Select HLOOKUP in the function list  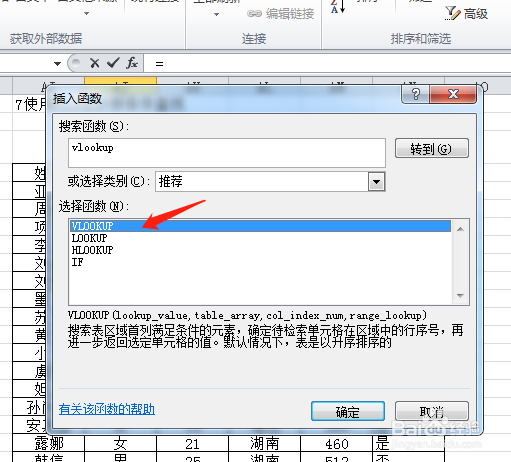click(261, 250)
